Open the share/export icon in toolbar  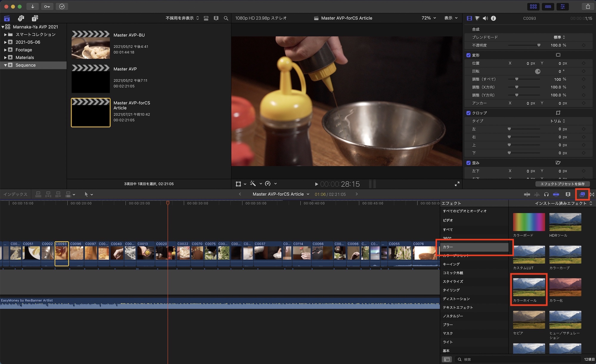pos(588,7)
